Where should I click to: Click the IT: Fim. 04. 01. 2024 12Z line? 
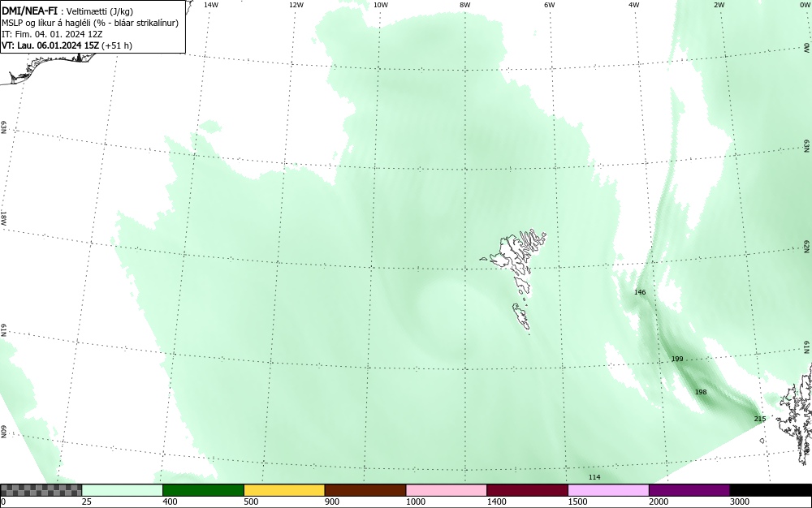tap(52, 34)
